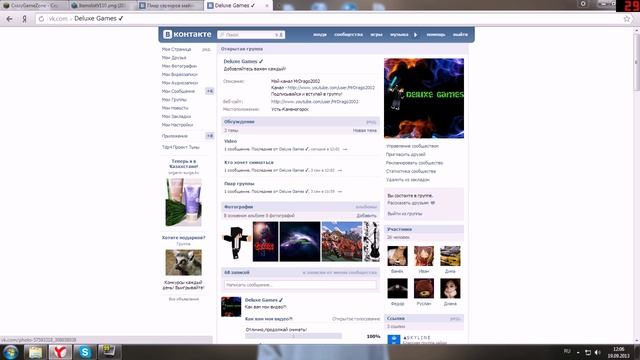Open 'Мои Новости' in the sidebar
The image size is (640, 360).
click(x=175, y=108)
